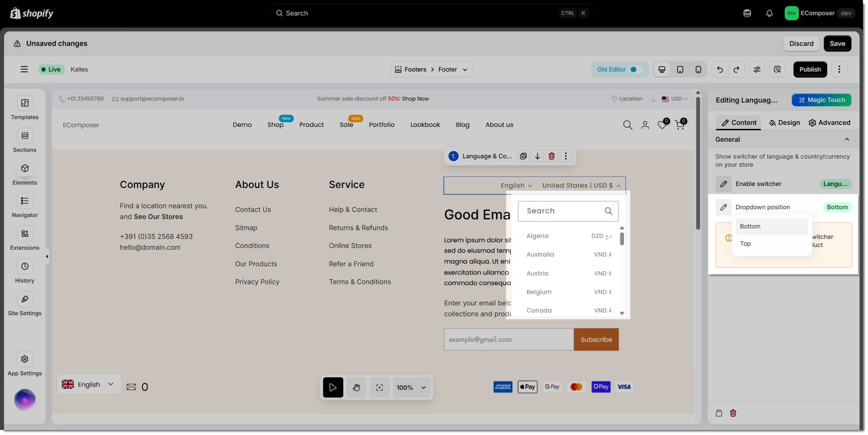The width and height of the screenshot is (868, 435).
Task: Open the Elements panel
Action: pyautogui.click(x=25, y=169)
